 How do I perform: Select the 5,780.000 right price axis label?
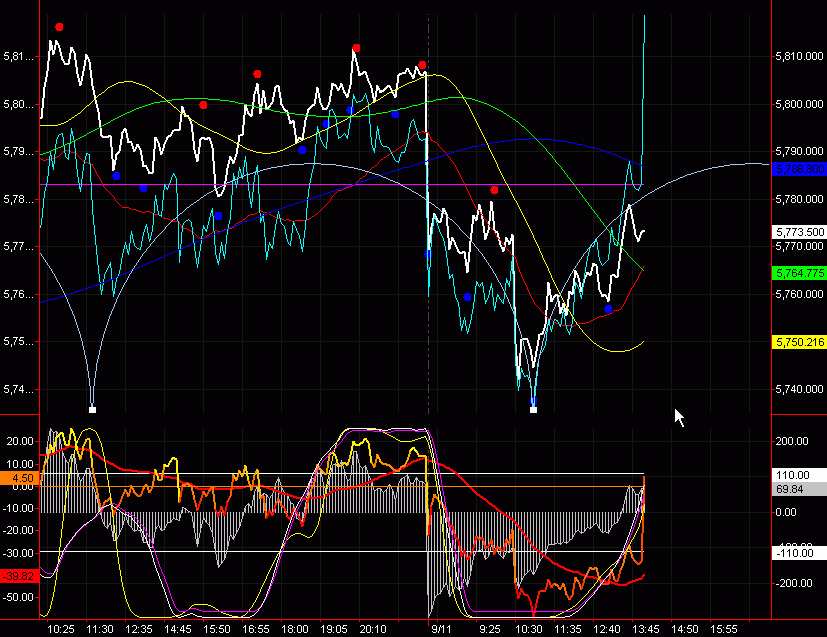[x=799, y=199]
